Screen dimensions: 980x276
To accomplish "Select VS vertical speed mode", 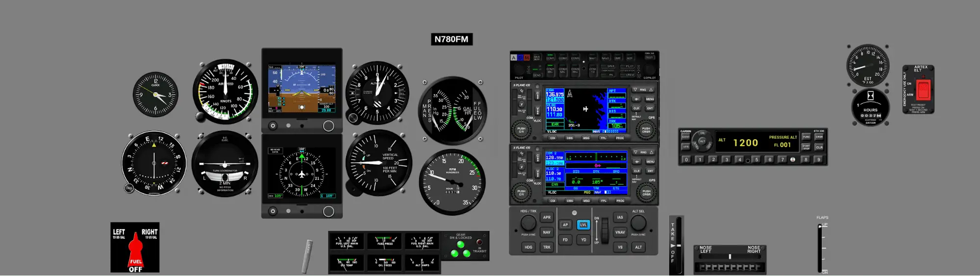I will pyautogui.click(x=620, y=247).
